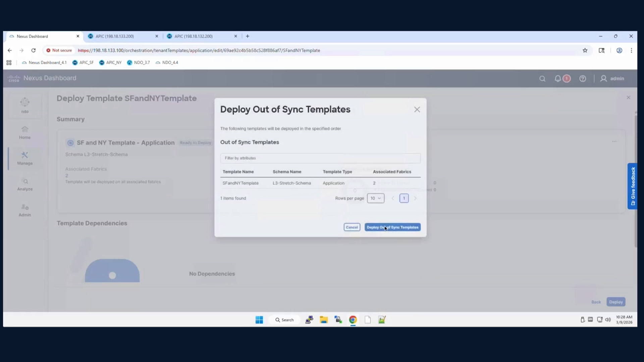Open Give feedback side tab
Viewport: 644px width, 362px height.
tap(632, 186)
